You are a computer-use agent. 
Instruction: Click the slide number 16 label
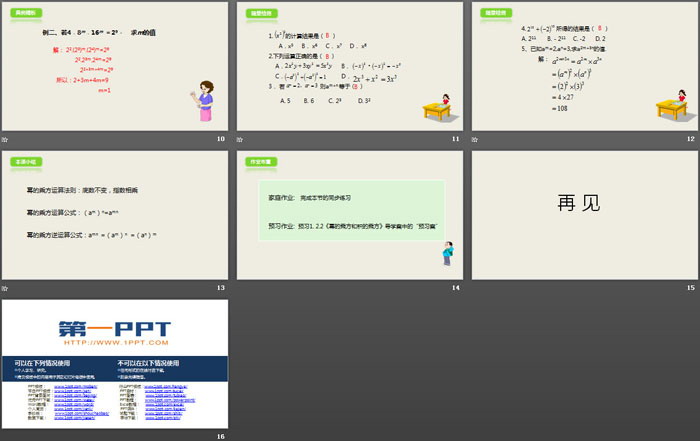[221, 437]
